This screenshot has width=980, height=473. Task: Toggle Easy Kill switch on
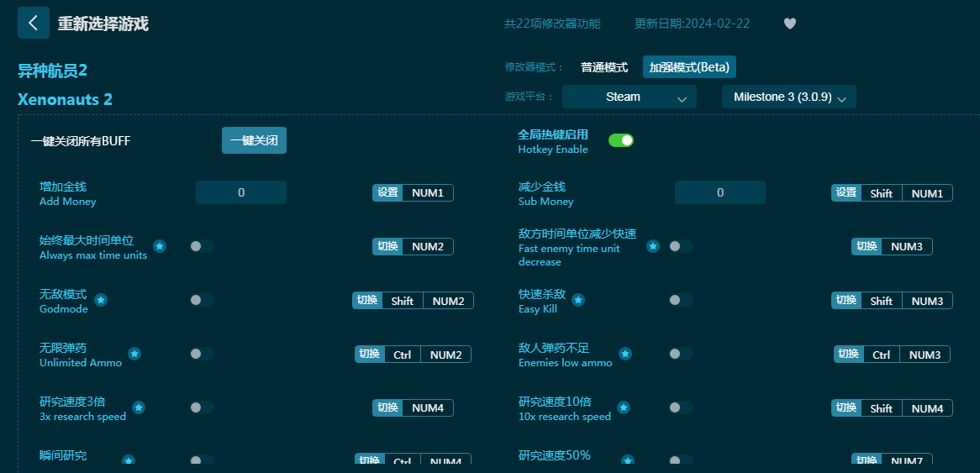[x=681, y=300]
